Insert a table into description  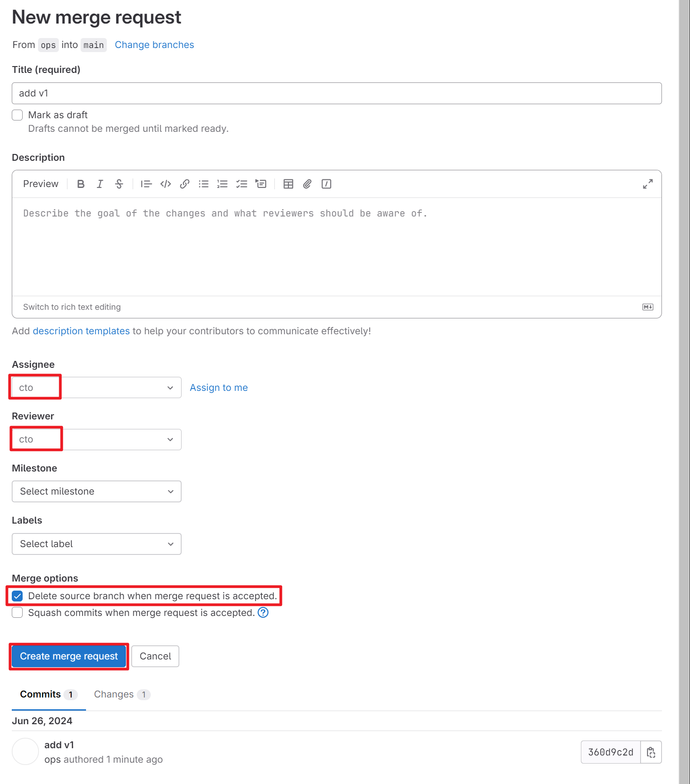pyautogui.click(x=288, y=184)
